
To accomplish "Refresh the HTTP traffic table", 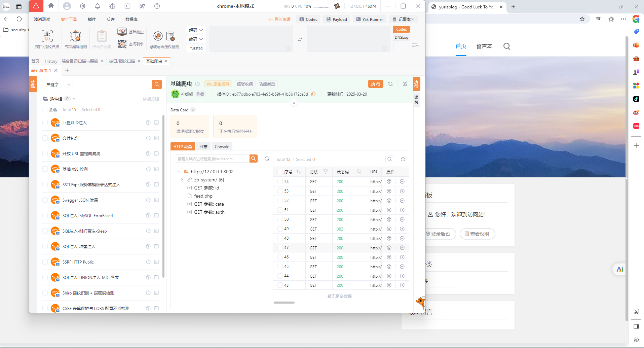I will click(403, 159).
